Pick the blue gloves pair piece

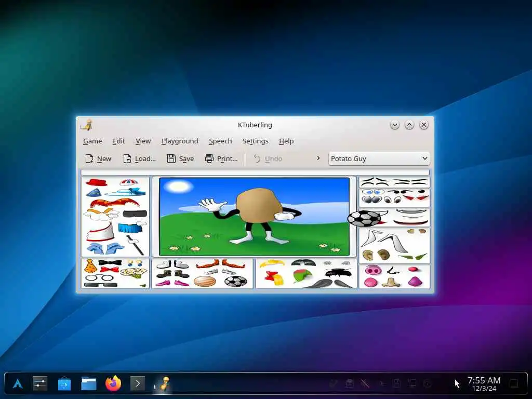(105, 248)
